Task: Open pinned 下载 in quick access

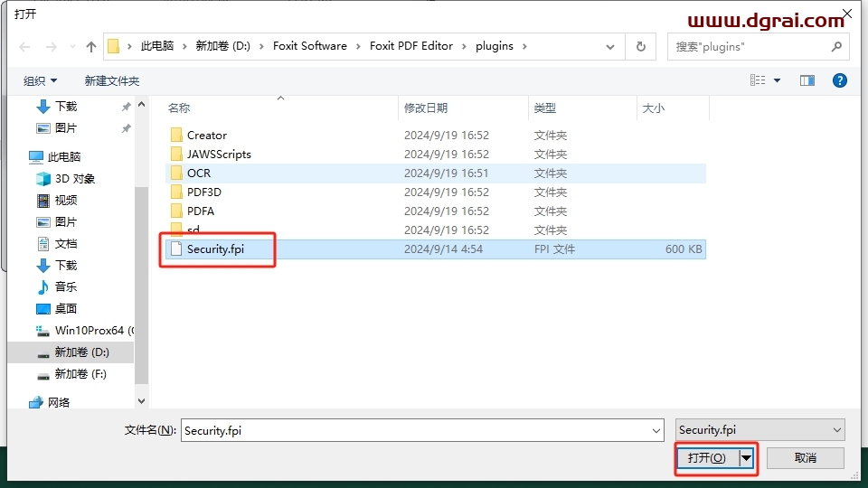Action: (66, 107)
